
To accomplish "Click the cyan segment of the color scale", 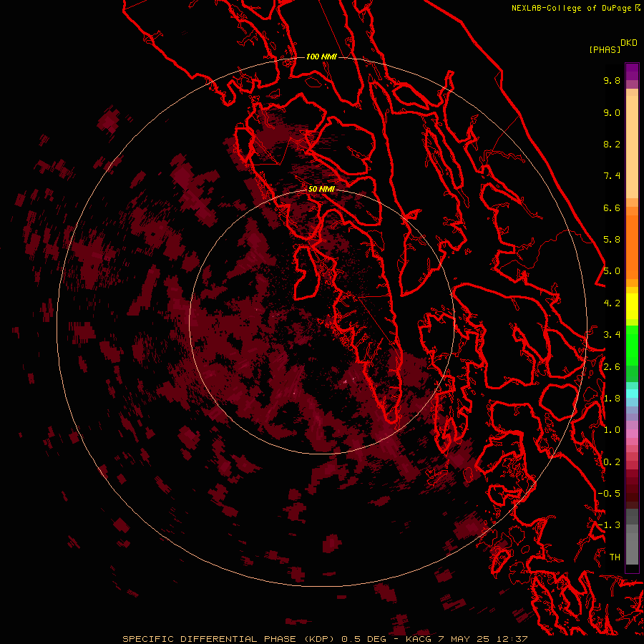I will click(632, 394).
